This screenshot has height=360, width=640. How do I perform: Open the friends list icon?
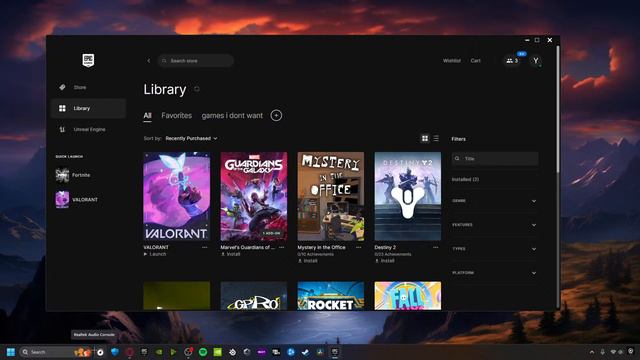coord(512,61)
